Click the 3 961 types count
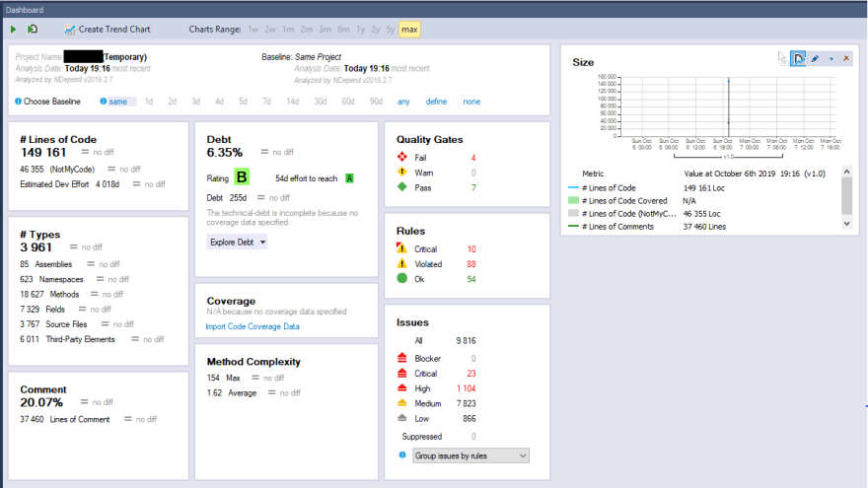The width and height of the screenshot is (868, 488). coord(36,247)
